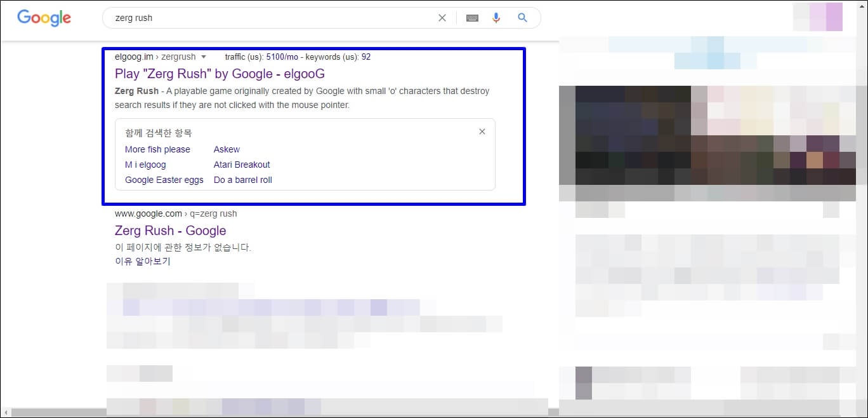The height and width of the screenshot is (418, 868).
Task: Click '이 페이지에 관한 정보가 없습니다.' text
Action: pyautogui.click(x=183, y=248)
